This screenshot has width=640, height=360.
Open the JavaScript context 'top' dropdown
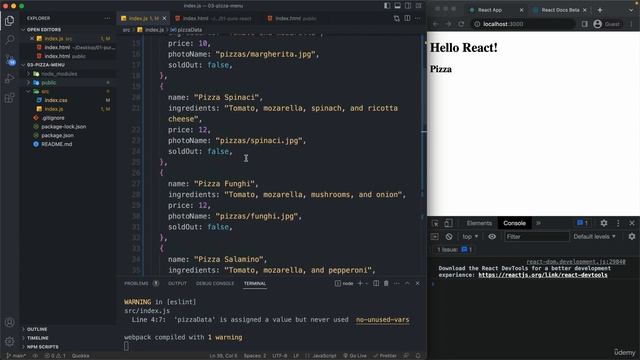click(x=470, y=237)
